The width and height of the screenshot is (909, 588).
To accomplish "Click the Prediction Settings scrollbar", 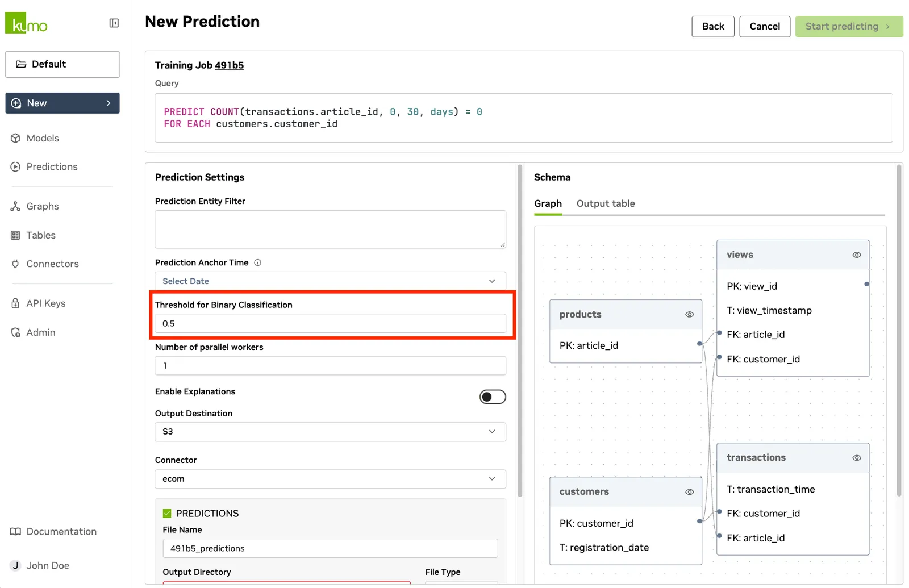I will [520, 331].
